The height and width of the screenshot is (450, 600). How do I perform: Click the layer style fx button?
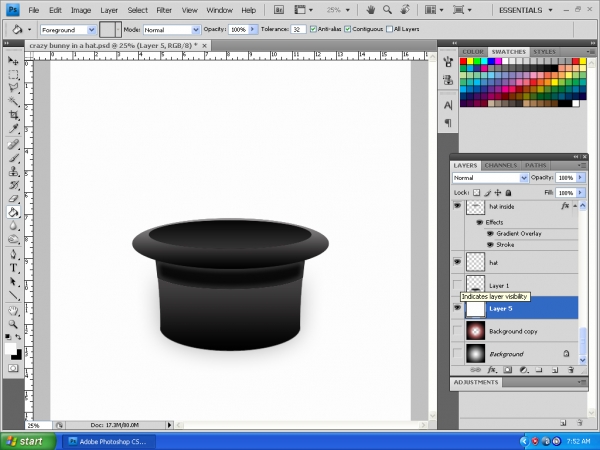pos(492,370)
